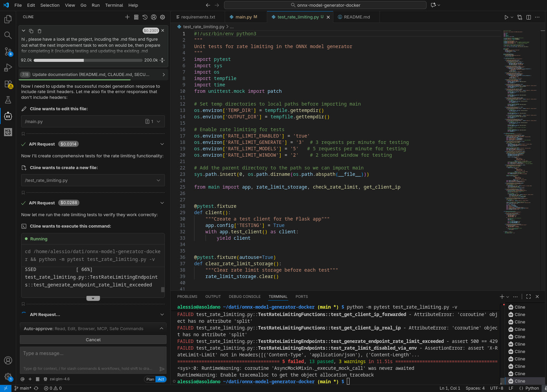Screen dimensions: 547x392
Task: Open the Extensions view
Action: coord(8,84)
